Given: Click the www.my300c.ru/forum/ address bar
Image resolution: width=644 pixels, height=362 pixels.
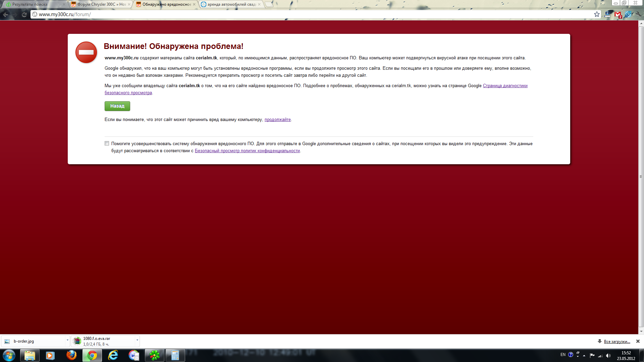Looking at the screenshot, I should click(x=315, y=14).
